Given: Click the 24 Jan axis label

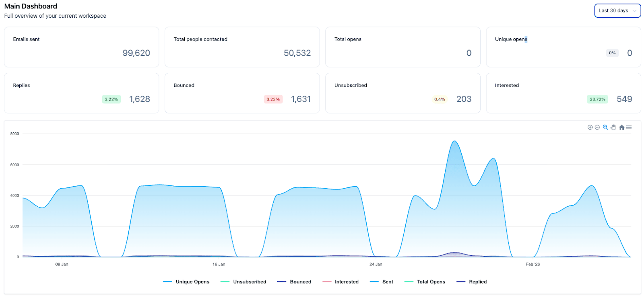Looking at the screenshot, I should point(376,265).
